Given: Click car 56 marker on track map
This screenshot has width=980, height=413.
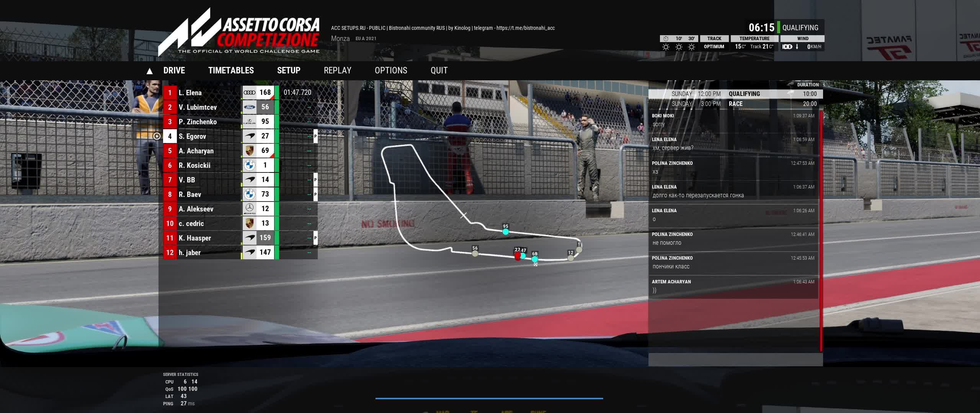Looking at the screenshot, I should (x=475, y=254).
